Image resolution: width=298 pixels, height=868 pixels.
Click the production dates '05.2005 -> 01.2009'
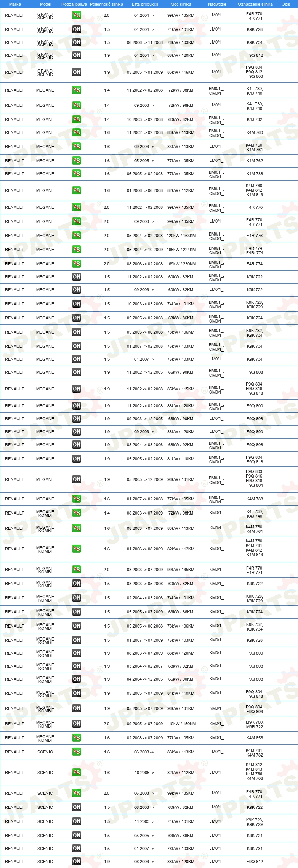click(x=145, y=72)
